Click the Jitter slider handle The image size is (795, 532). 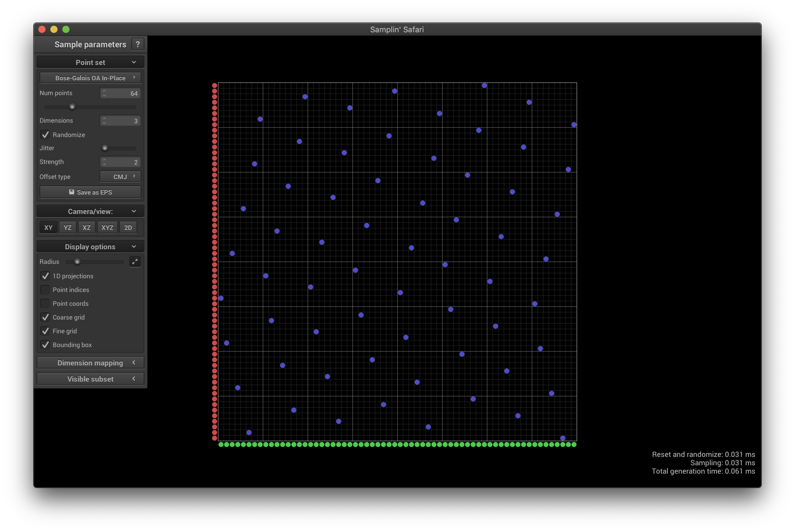point(105,148)
